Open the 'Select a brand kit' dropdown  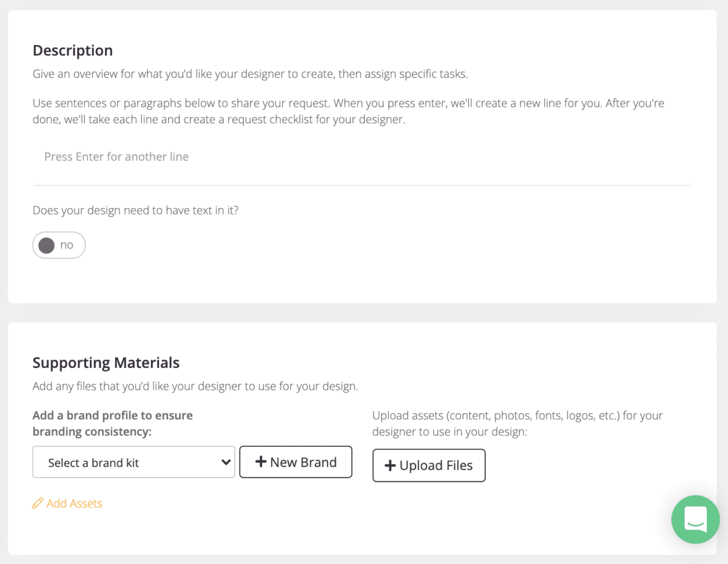[x=133, y=461]
